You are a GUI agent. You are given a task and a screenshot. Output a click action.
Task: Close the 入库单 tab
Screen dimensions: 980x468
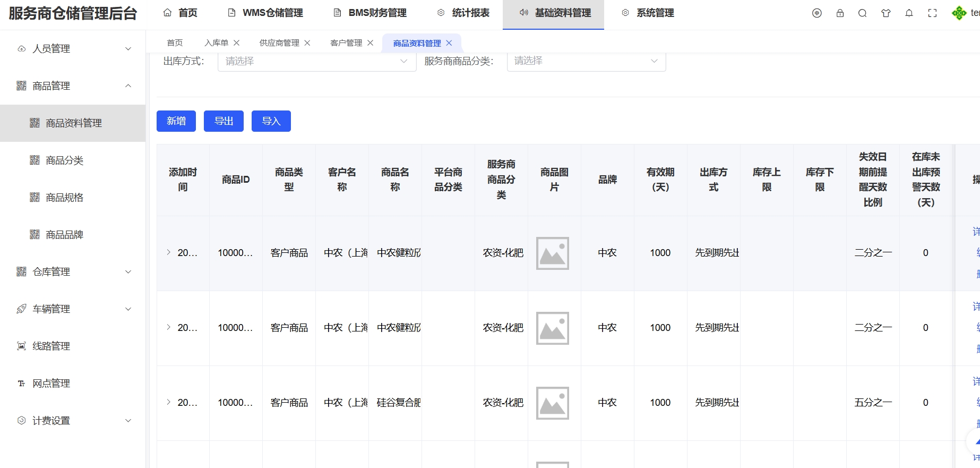[x=237, y=43]
